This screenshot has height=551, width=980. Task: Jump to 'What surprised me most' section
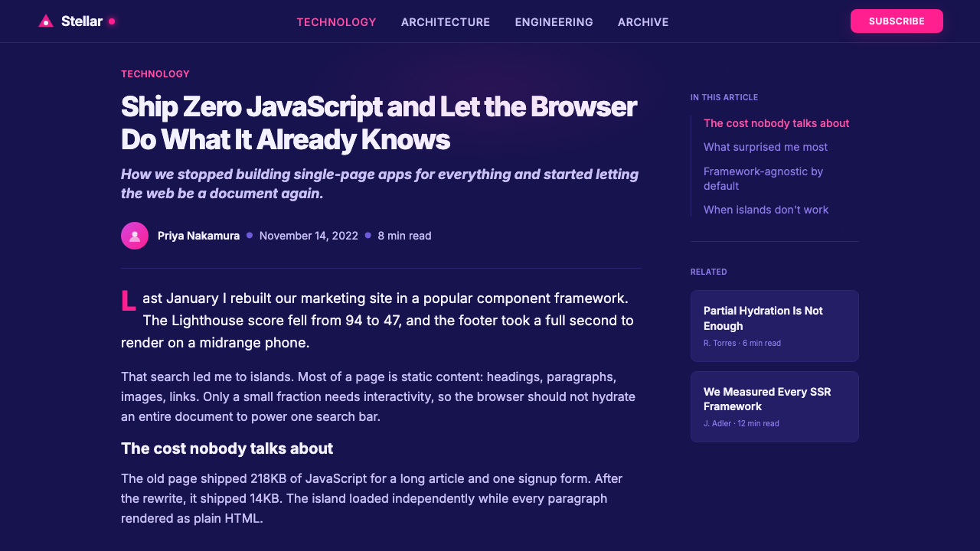tap(766, 147)
